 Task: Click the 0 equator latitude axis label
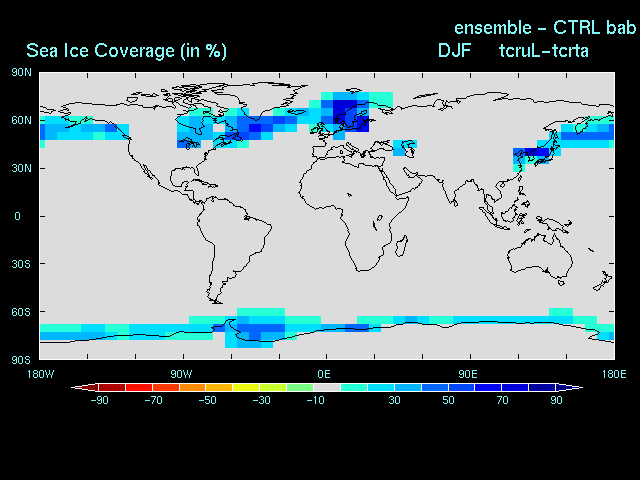[x=17, y=216]
